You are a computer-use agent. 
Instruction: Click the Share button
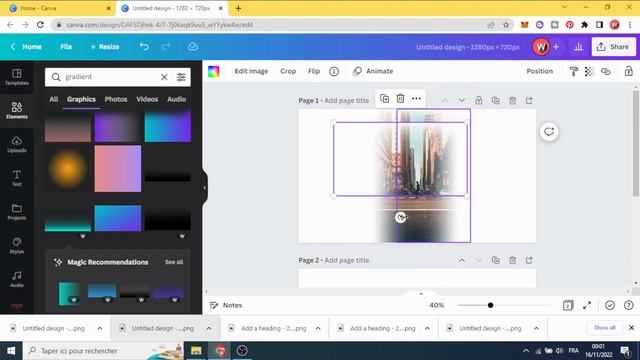613,47
